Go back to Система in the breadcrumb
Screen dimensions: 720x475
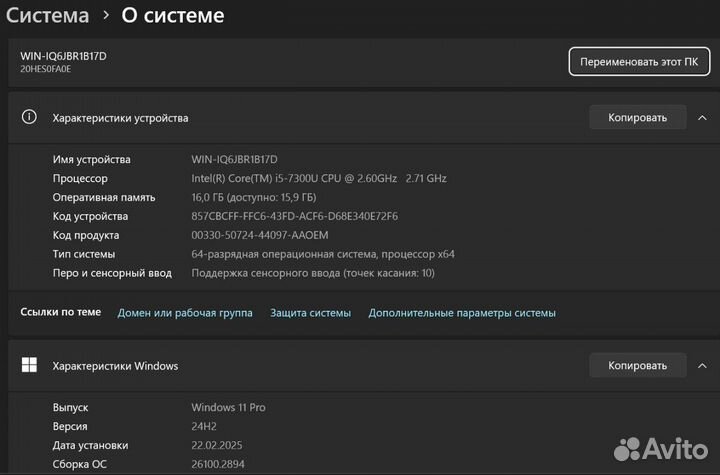(x=48, y=15)
